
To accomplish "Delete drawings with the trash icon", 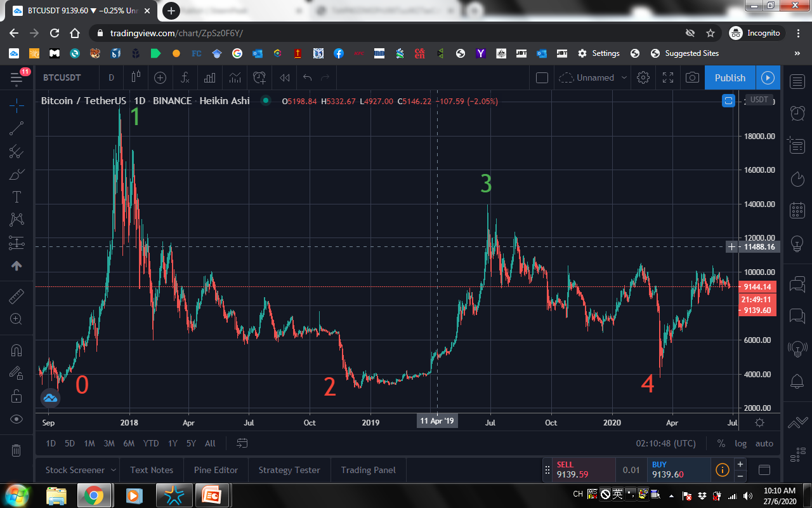I will point(17,450).
